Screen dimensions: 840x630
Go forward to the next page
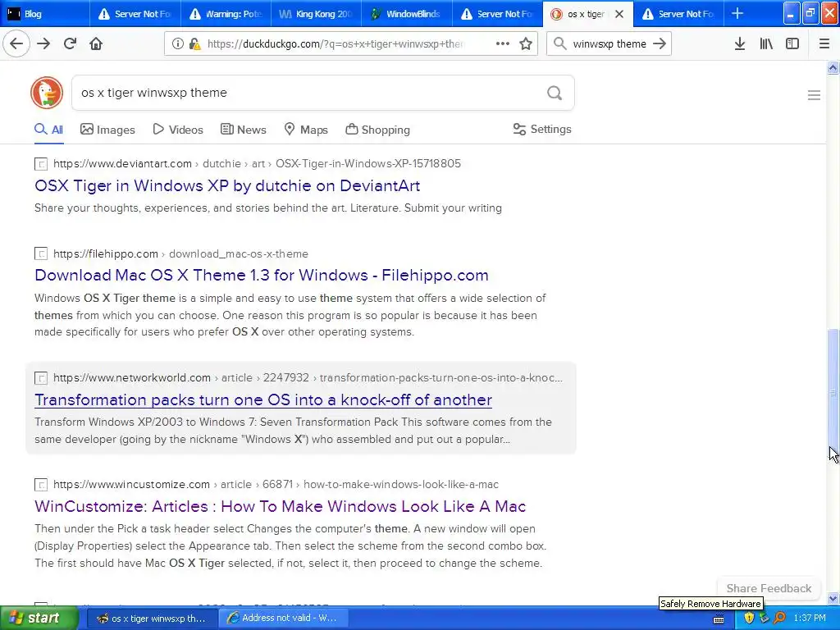pyautogui.click(x=43, y=43)
